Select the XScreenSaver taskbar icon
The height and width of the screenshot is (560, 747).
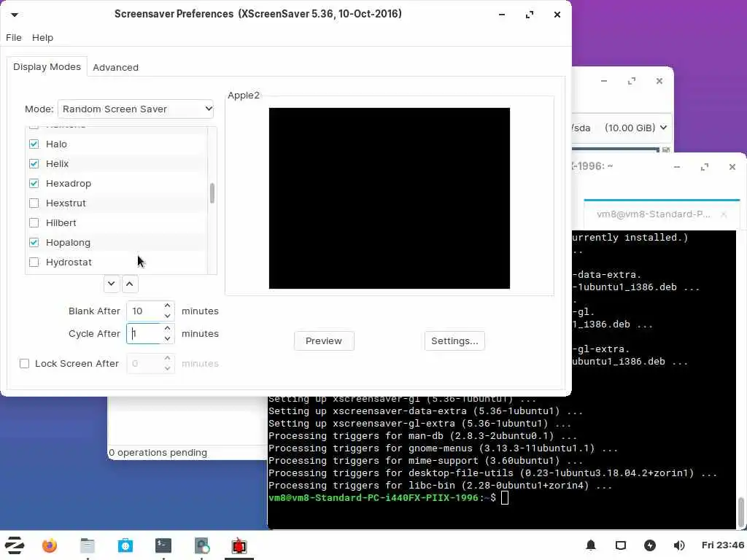pyautogui.click(x=239, y=545)
